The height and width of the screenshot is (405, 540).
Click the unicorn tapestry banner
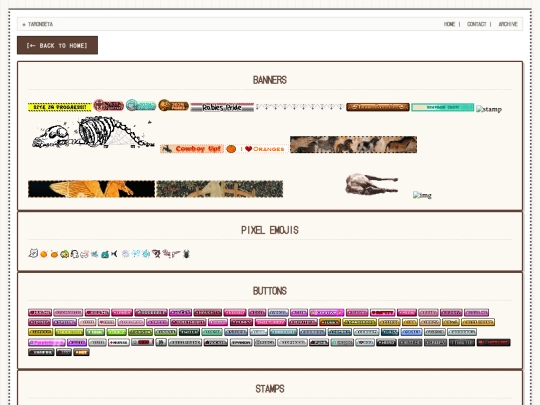pyautogui.click(x=220, y=189)
